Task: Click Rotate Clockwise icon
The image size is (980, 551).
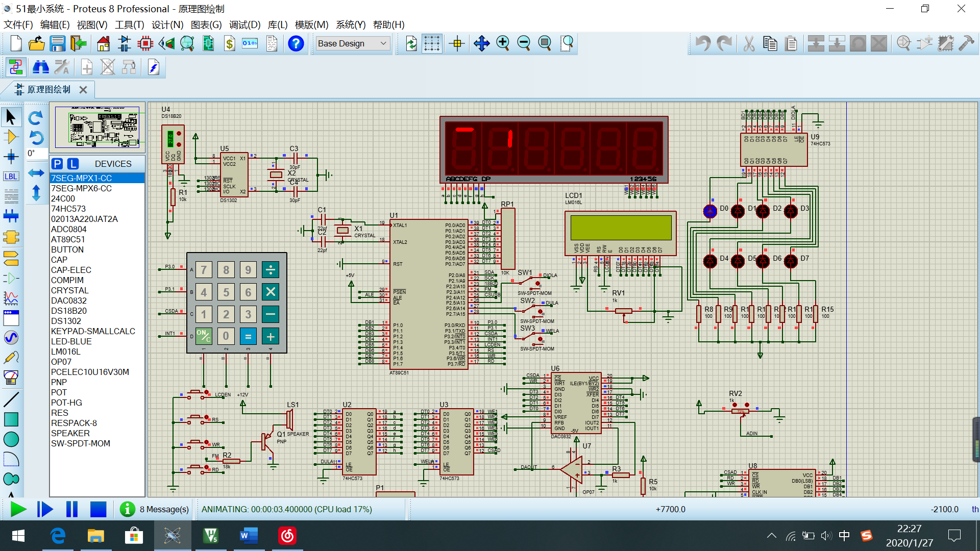Action: 35,118
